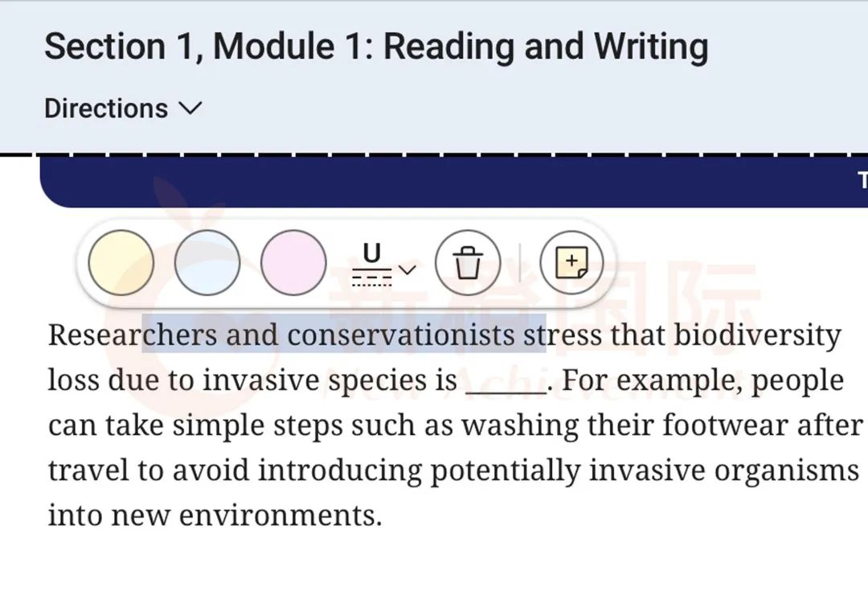Screen dimensions: 868x596
Task: Click the highlighted word "conservationists"
Action: pyautogui.click(x=400, y=335)
